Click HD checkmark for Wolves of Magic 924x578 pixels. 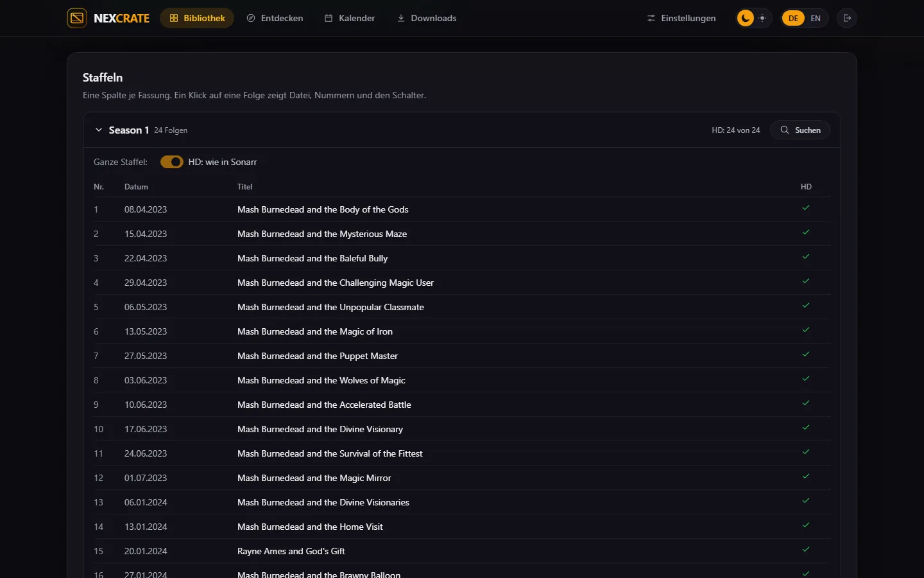(x=806, y=379)
